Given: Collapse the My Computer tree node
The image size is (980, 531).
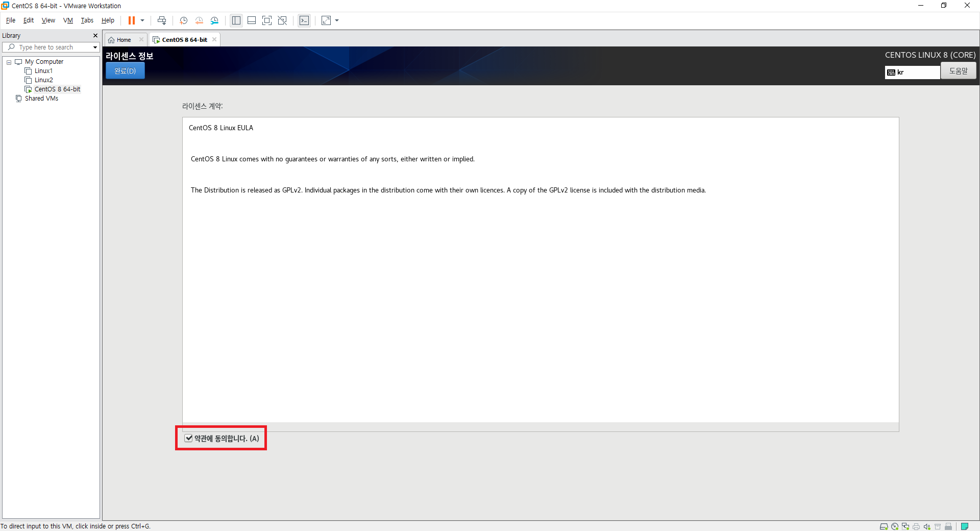Looking at the screenshot, I should pyautogui.click(x=9, y=62).
